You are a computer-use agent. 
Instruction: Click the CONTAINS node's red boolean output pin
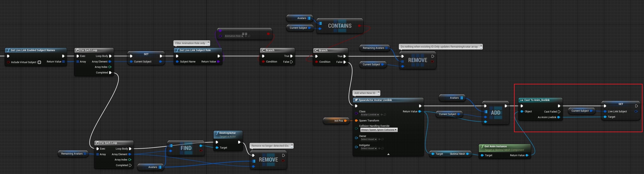pyautogui.click(x=359, y=26)
